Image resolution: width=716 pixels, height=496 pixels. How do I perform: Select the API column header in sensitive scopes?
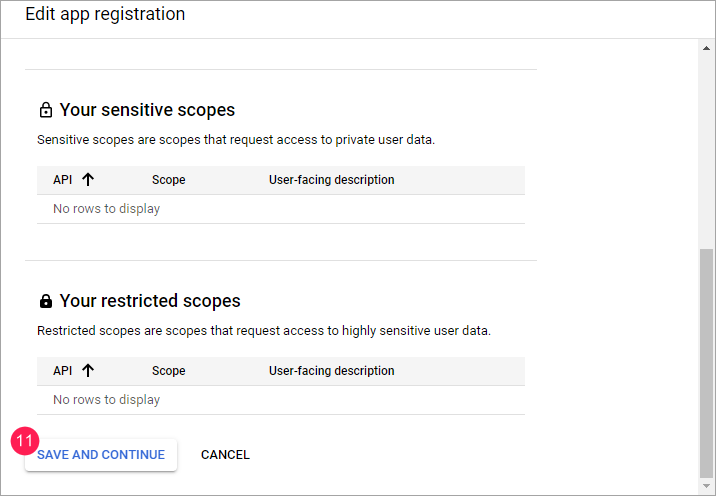(63, 180)
